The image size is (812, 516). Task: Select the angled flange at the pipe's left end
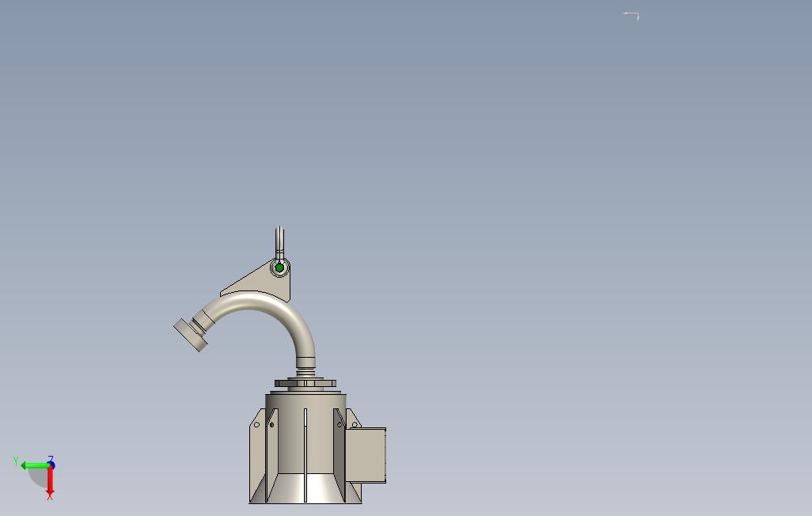click(191, 335)
